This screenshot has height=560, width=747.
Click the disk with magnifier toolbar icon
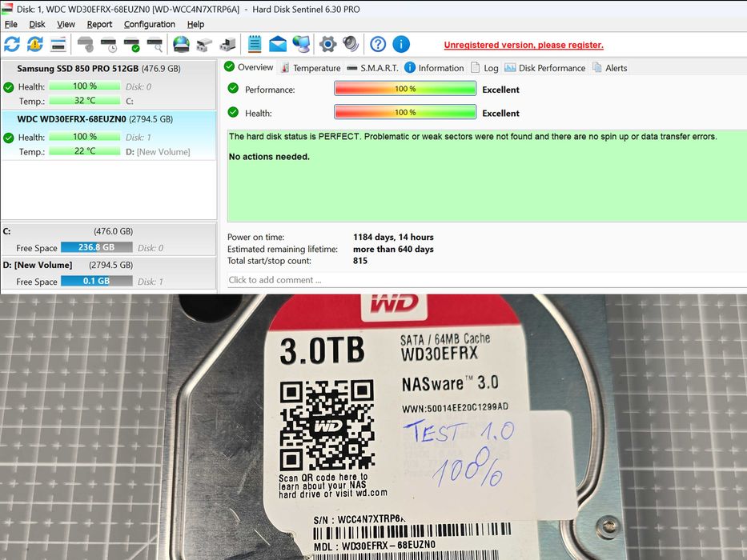155,44
